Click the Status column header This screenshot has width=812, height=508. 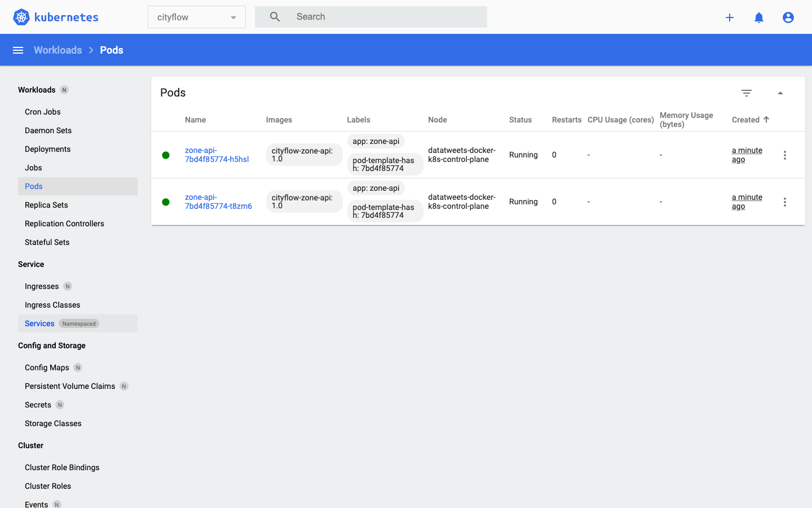(x=520, y=120)
